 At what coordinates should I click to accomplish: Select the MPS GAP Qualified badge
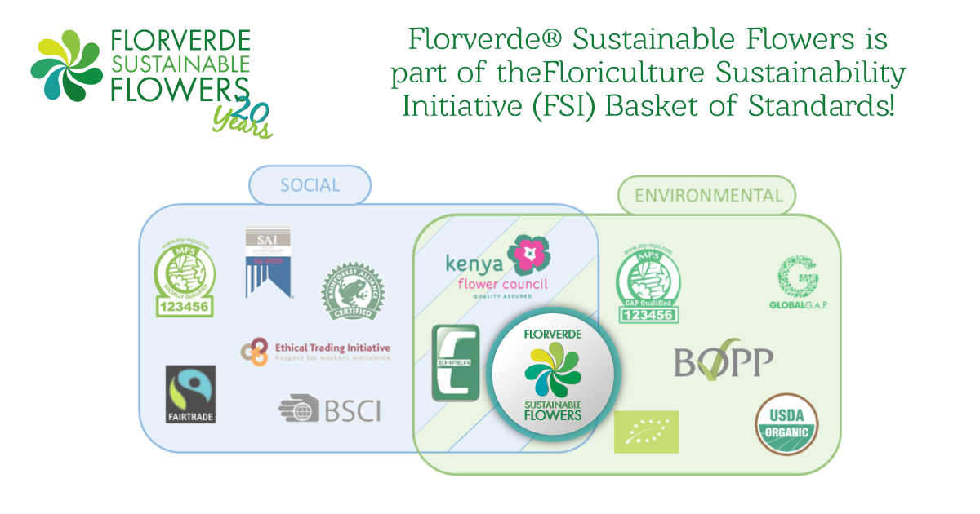pos(649,282)
